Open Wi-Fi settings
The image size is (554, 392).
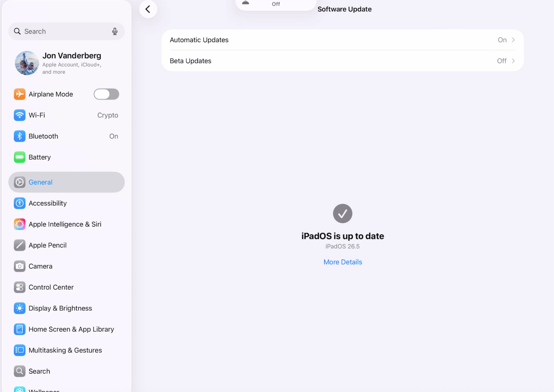coord(66,115)
